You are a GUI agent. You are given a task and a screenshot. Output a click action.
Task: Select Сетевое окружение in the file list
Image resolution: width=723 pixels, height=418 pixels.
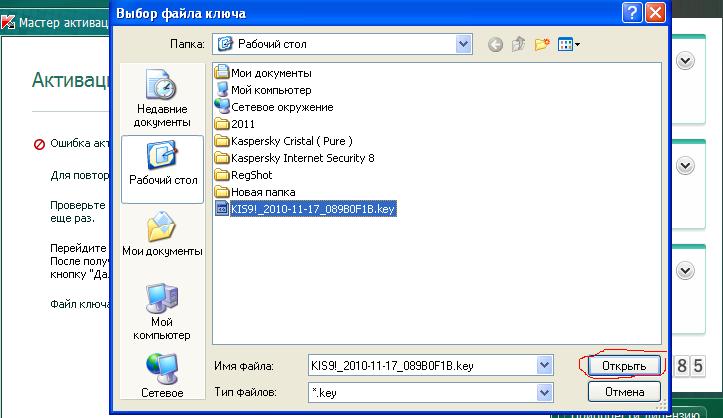pos(274,107)
